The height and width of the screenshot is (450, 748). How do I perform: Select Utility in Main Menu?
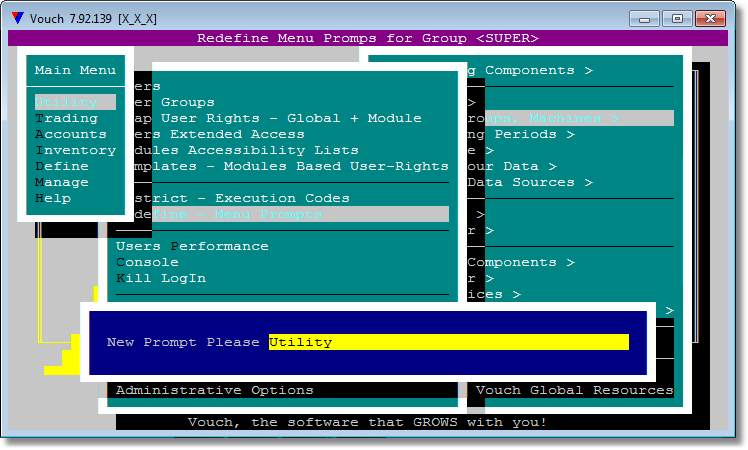(75, 102)
